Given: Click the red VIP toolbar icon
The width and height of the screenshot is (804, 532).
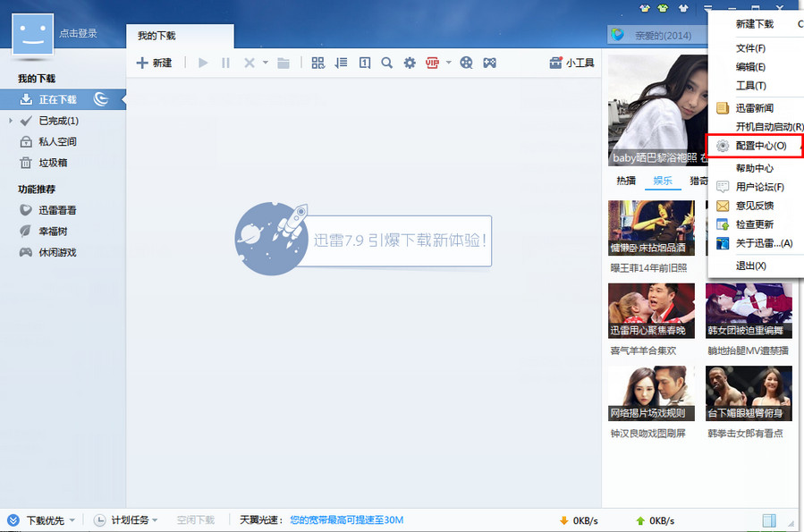Looking at the screenshot, I should click(433, 63).
